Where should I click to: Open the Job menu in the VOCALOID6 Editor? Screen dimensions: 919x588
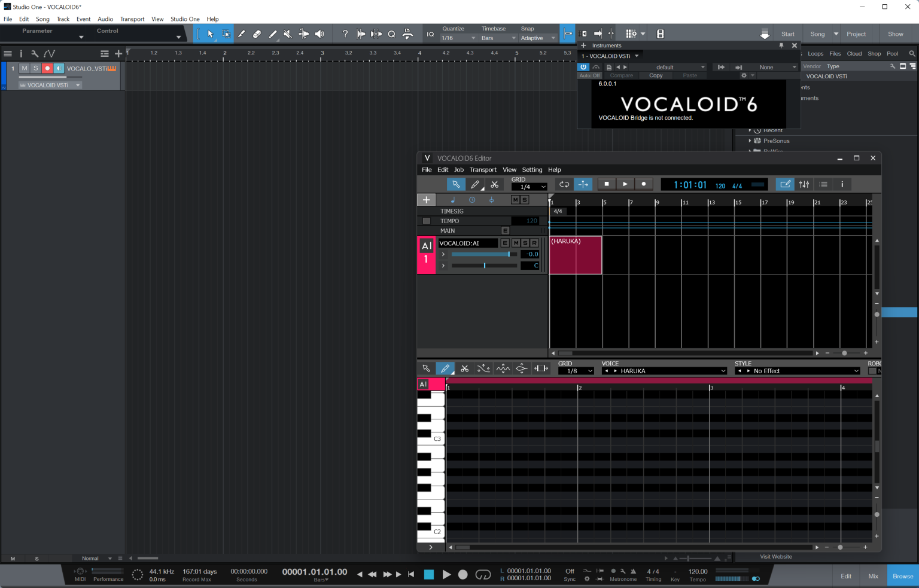[x=458, y=169]
